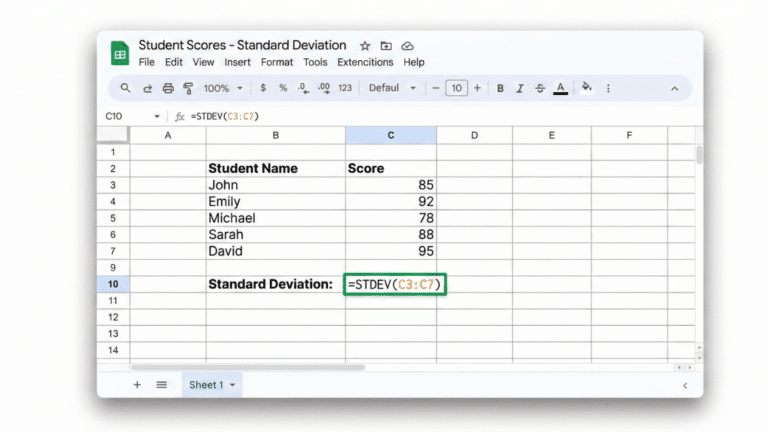Select the cell containing Sarah
The width and height of the screenshot is (768, 432).
[276, 235]
